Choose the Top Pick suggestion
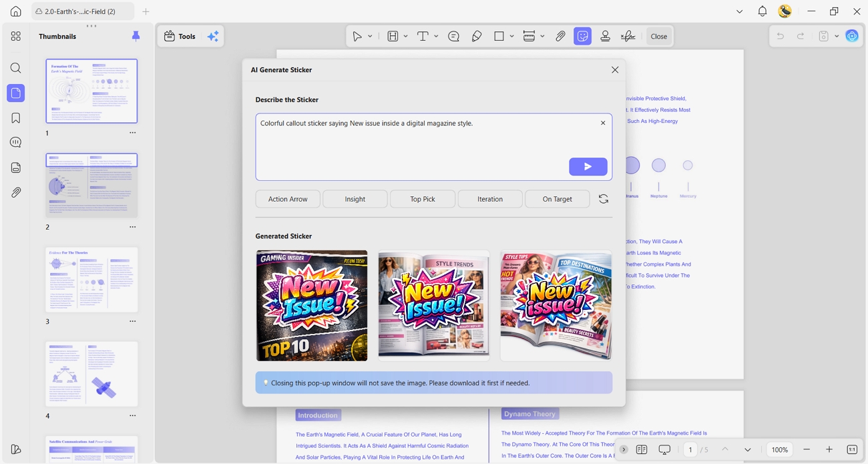Viewport: 868px width, 464px height. pyautogui.click(x=423, y=199)
